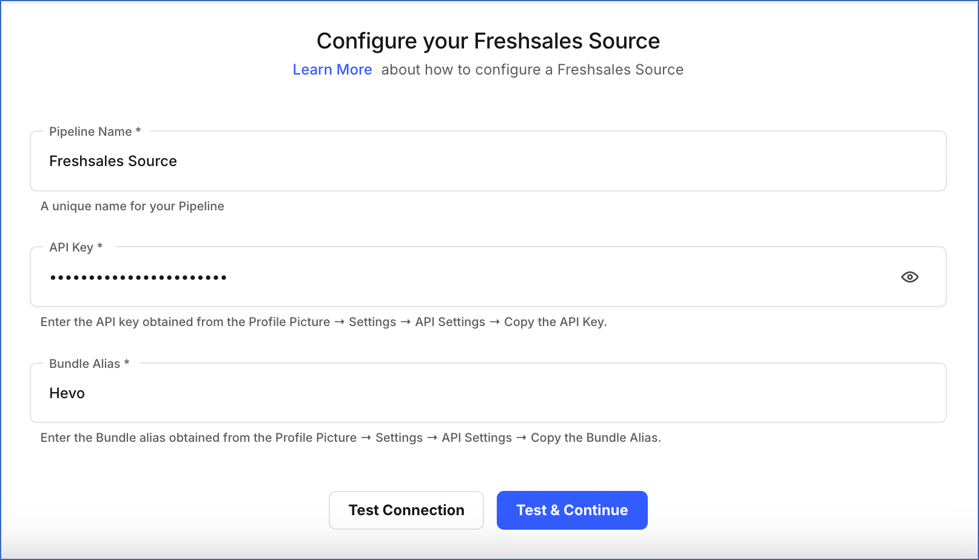Click the API Settings instruction text

coord(323,322)
